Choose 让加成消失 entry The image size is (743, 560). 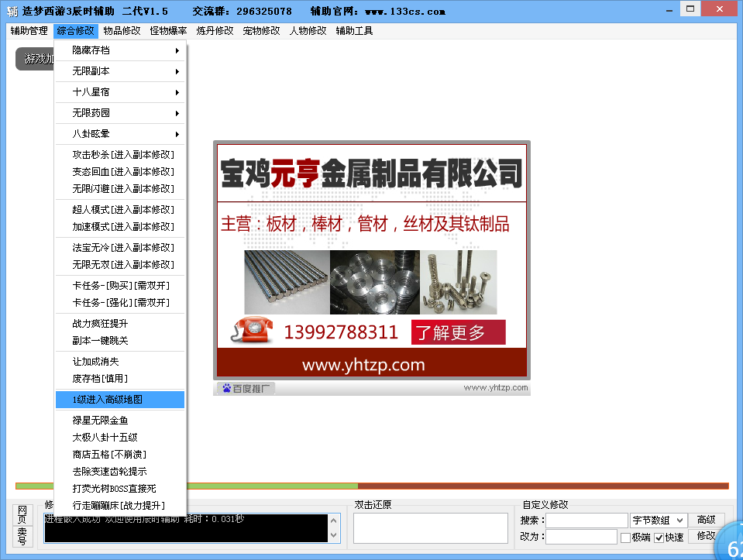(120, 361)
